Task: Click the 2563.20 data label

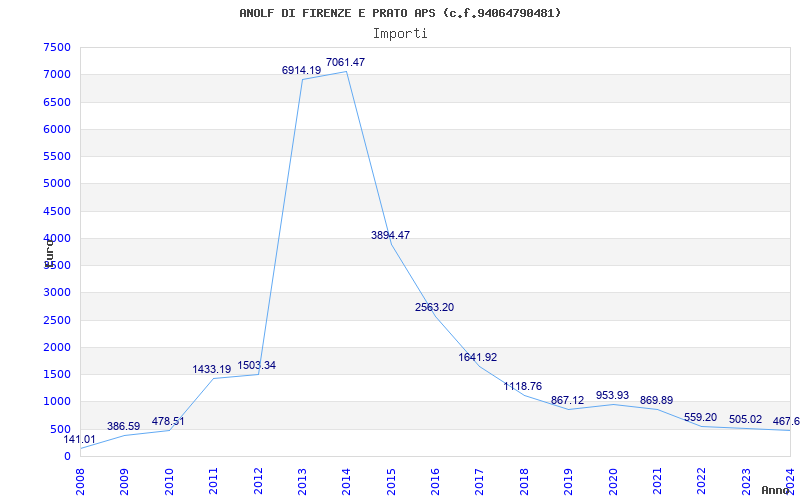Action: point(434,307)
